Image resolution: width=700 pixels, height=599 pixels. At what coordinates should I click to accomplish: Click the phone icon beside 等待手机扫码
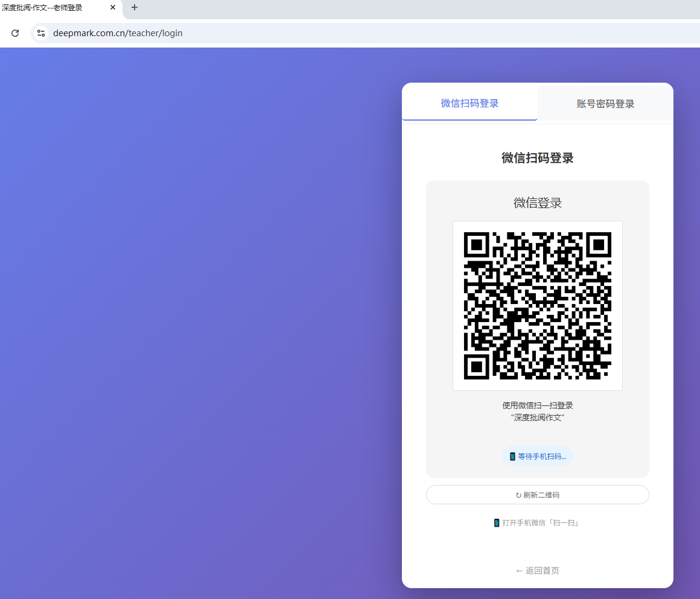tap(512, 456)
